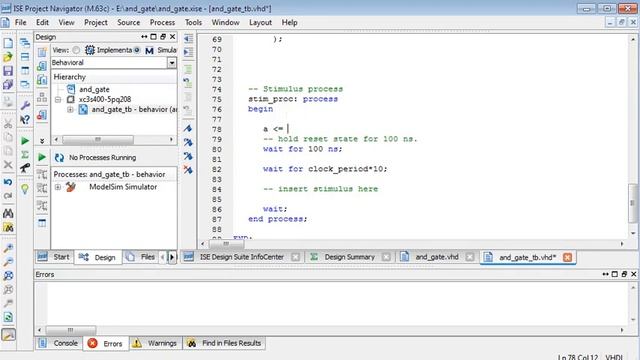
Task: Click the Save All stacked disks icon
Action: click(x=8, y=84)
